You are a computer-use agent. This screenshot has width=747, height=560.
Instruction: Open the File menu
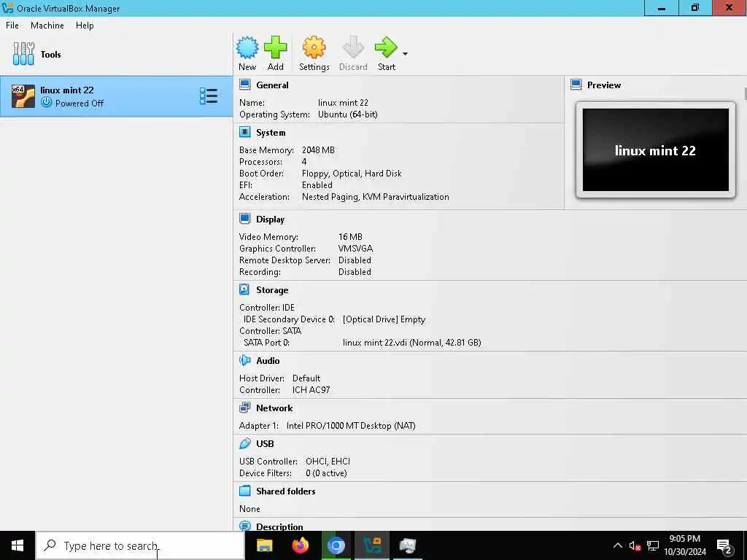[12, 26]
